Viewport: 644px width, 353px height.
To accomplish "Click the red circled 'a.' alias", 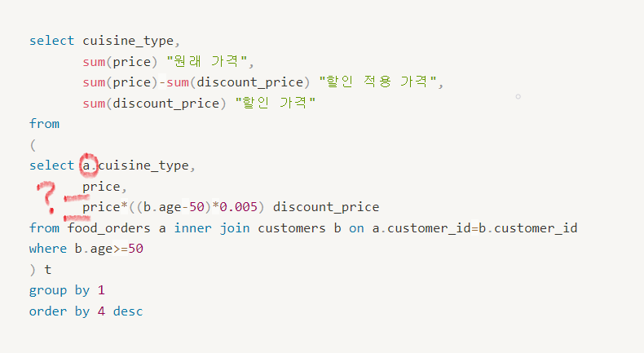I will [x=88, y=165].
